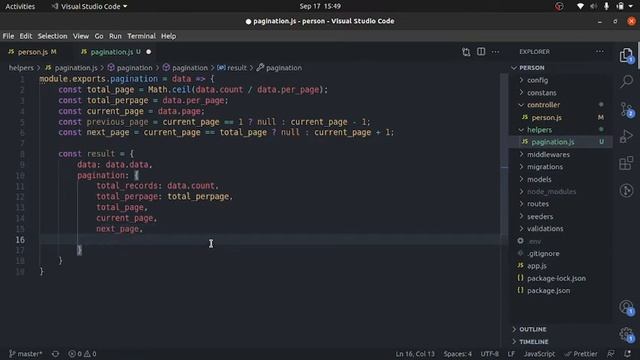Click Activities in the top bar
This screenshot has width=640, height=360.
20,6
